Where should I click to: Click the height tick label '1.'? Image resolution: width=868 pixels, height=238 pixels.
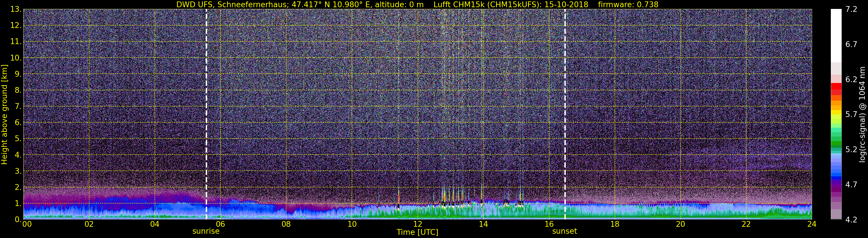coord(18,204)
